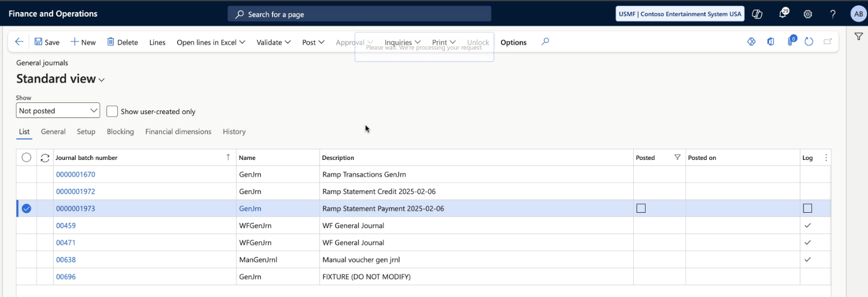Open in Microsoft Office icon

(x=771, y=42)
